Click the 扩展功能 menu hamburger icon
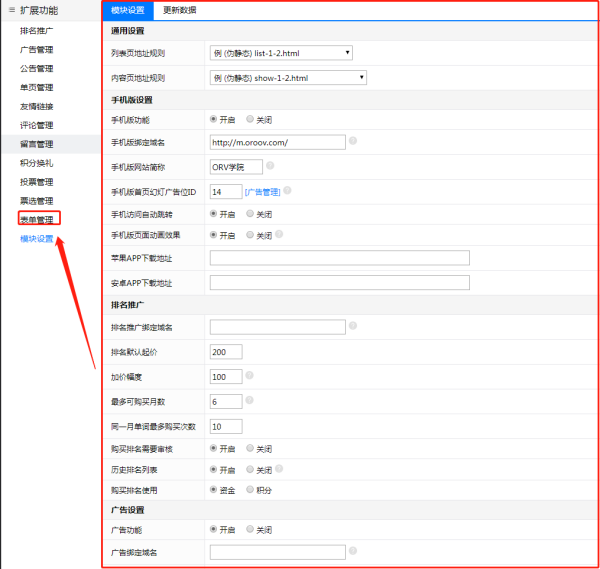 coord(12,10)
